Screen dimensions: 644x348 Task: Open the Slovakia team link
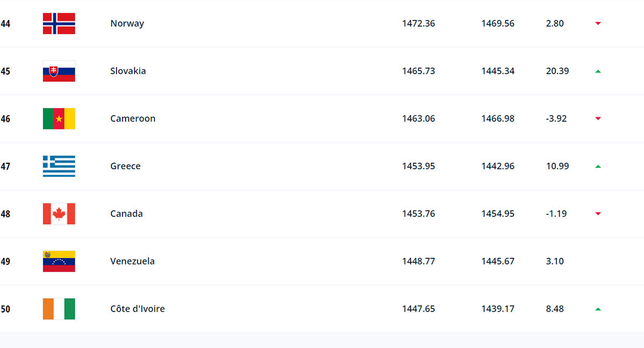[128, 71]
